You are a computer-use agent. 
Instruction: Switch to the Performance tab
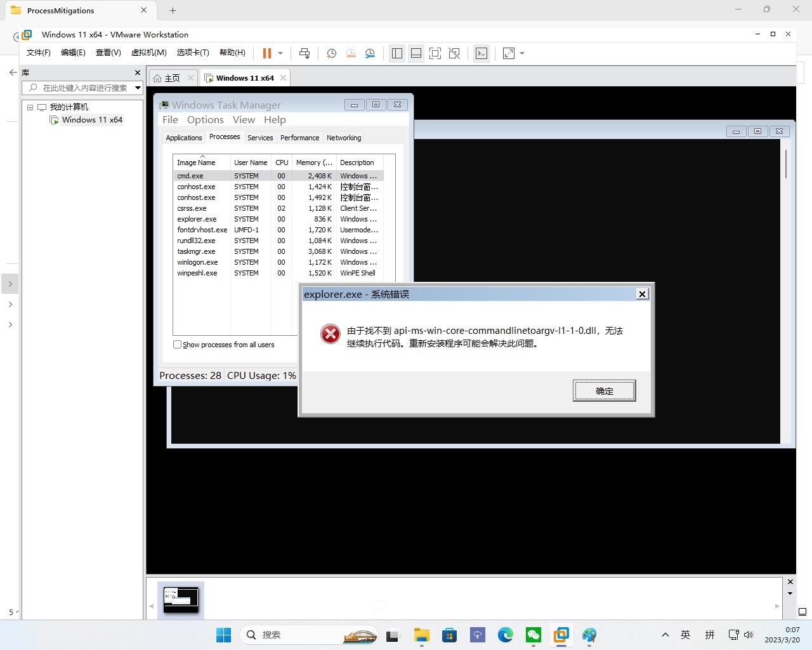300,138
